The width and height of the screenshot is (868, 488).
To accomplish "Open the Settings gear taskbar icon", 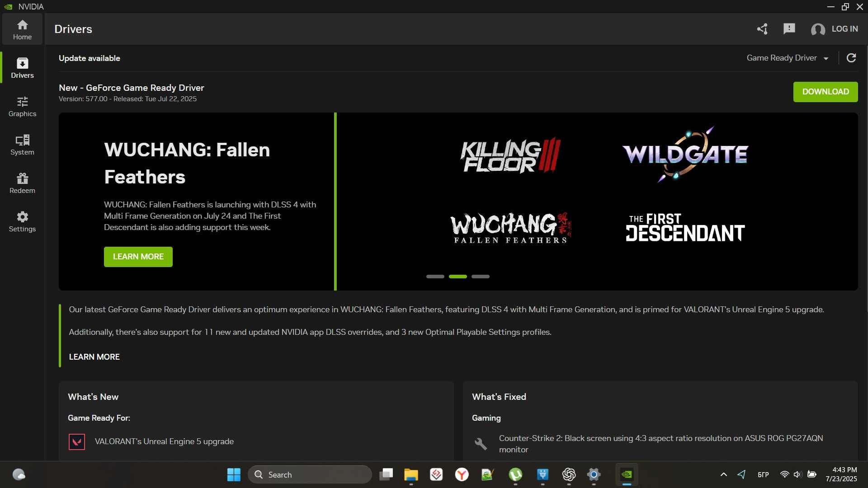I will tap(594, 474).
